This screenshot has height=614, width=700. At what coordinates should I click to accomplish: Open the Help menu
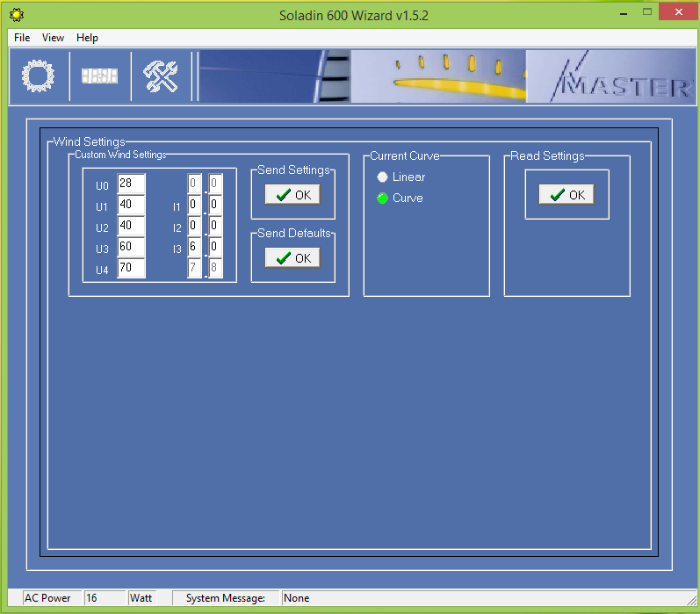point(87,38)
